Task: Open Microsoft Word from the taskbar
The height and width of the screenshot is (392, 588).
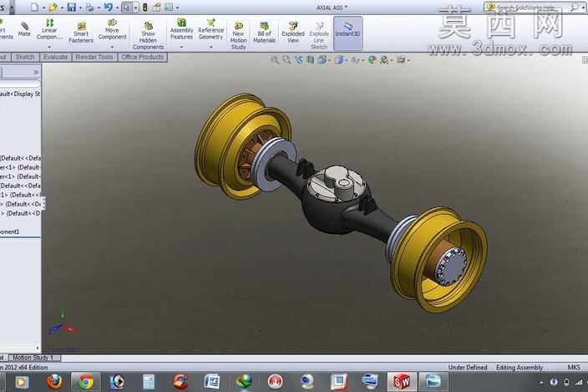Action: coord(212,382)
